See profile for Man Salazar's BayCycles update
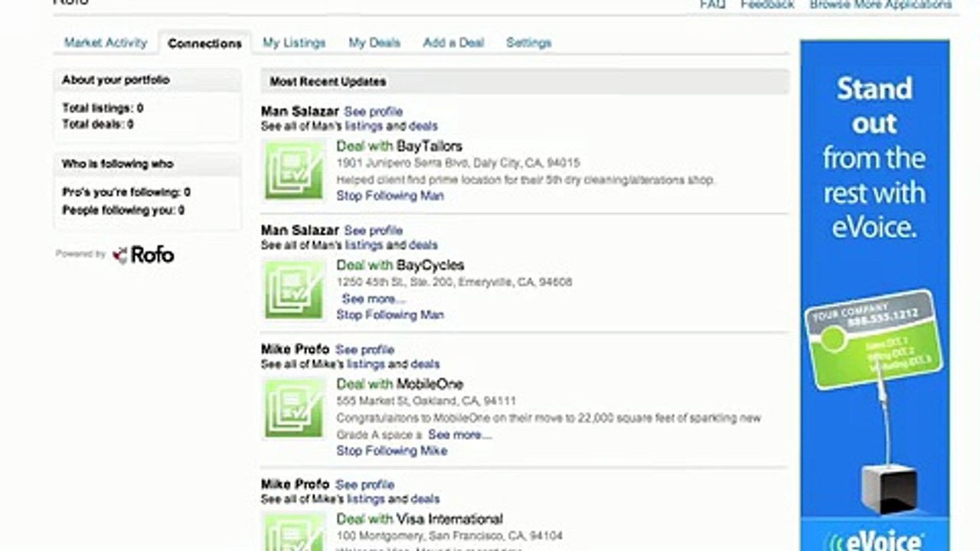Image resolution: width=980 pixels, height=551 pixels. [x=373, y=230]
